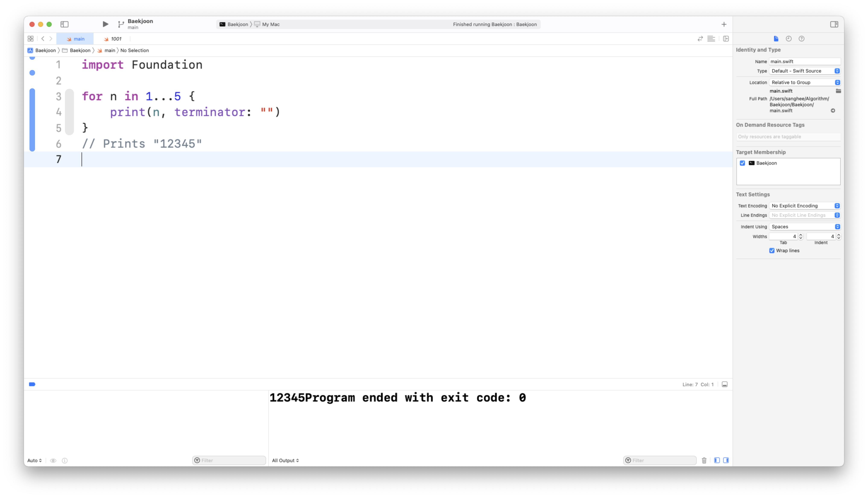Image resolution: width=868 pixels, height=498 pixels.
Task: Open the All Output selector
Action: (x=285, y=460)
